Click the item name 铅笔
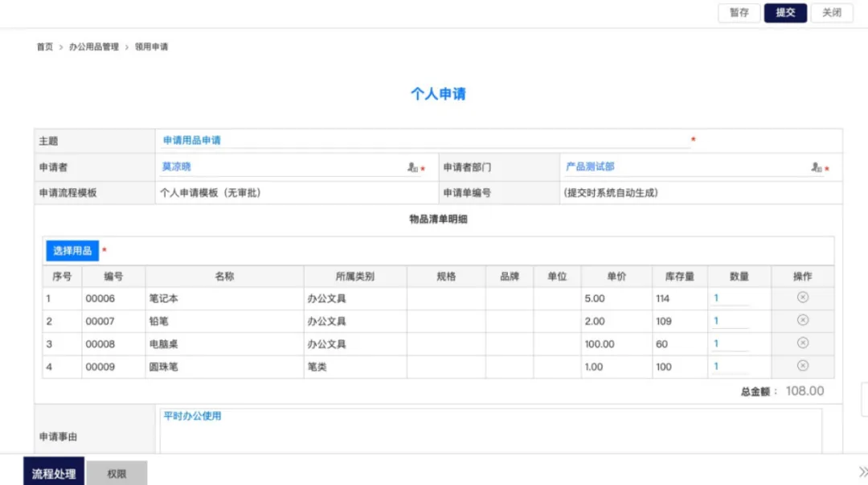 (x=159, y=321)
